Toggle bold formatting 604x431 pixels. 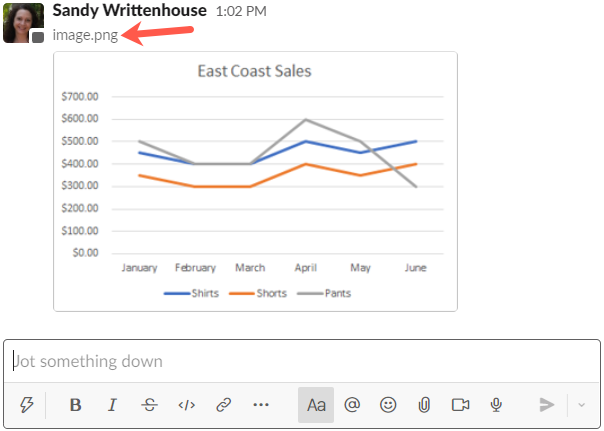tap(75, 405)
